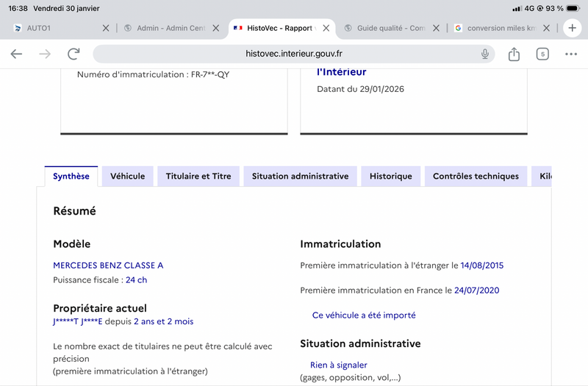Switch to conversion miles Google tab
This screenshot has height=386, width=588.
click(x=500, y=28)
